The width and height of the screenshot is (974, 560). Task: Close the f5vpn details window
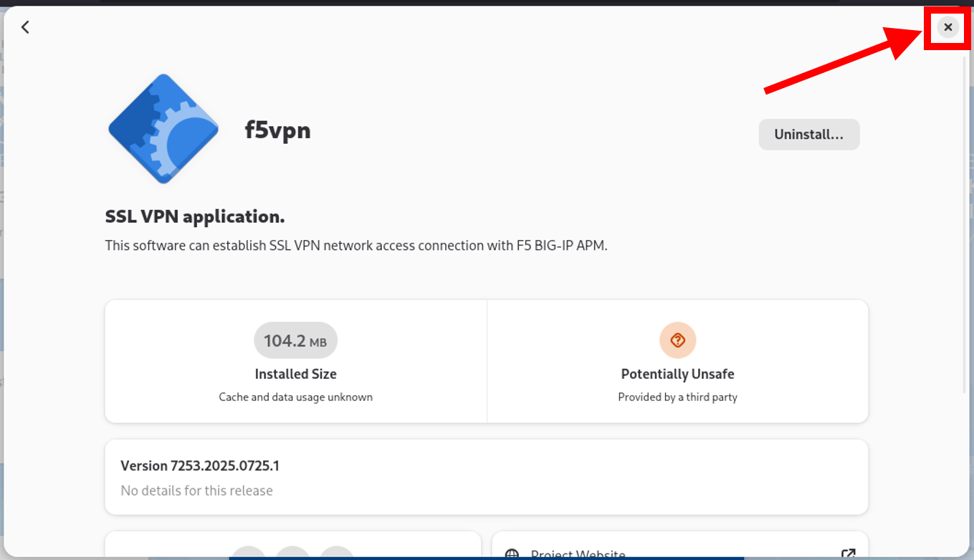tap(947, 27)
